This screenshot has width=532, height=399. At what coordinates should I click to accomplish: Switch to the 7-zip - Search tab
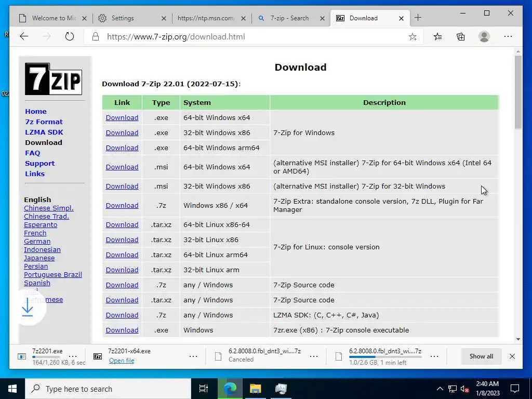point(289,18)
